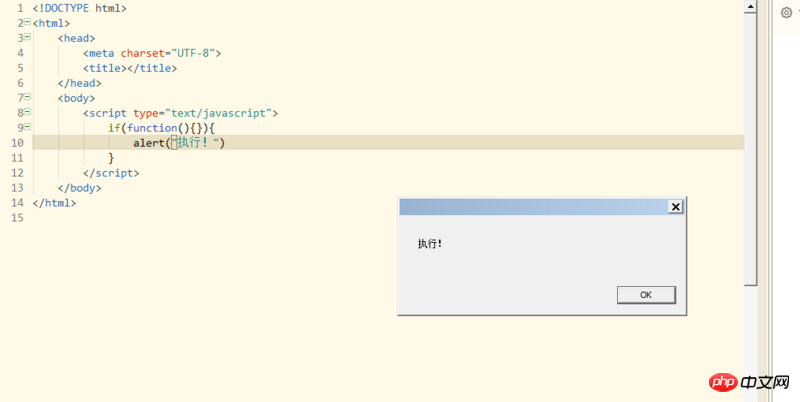Viewport: 800px width, 402px height.
Task: Click the <!DOCTYPE html> line
Action: click(x=80, y=8)
